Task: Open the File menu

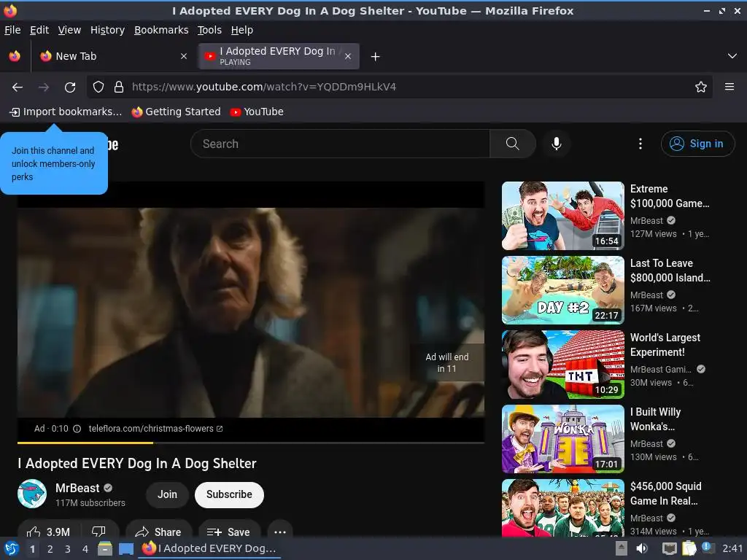Action: (12, 30)
